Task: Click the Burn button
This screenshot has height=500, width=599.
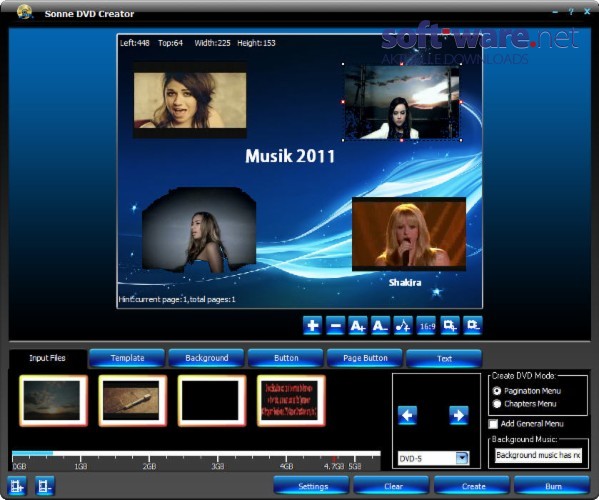Action: (x=553, y=486)
